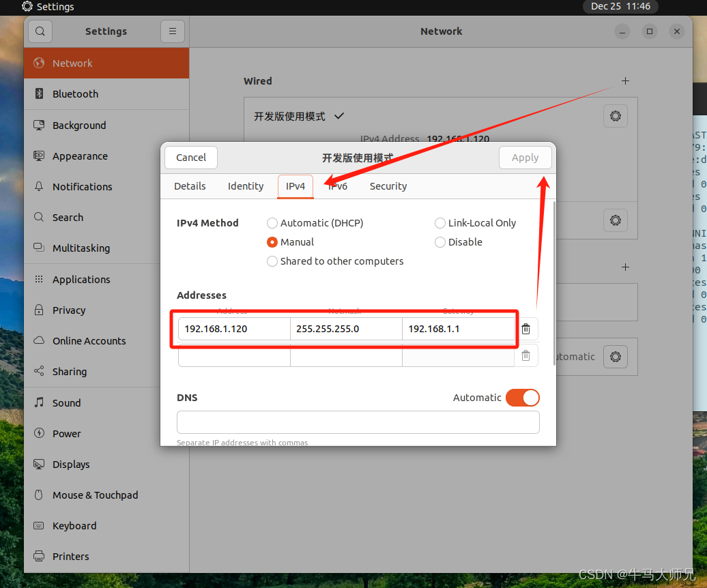Expand the 开发版使用模式 connection name dropdown
The height and width of the screenshot is (588, 707).
[339, 116]
